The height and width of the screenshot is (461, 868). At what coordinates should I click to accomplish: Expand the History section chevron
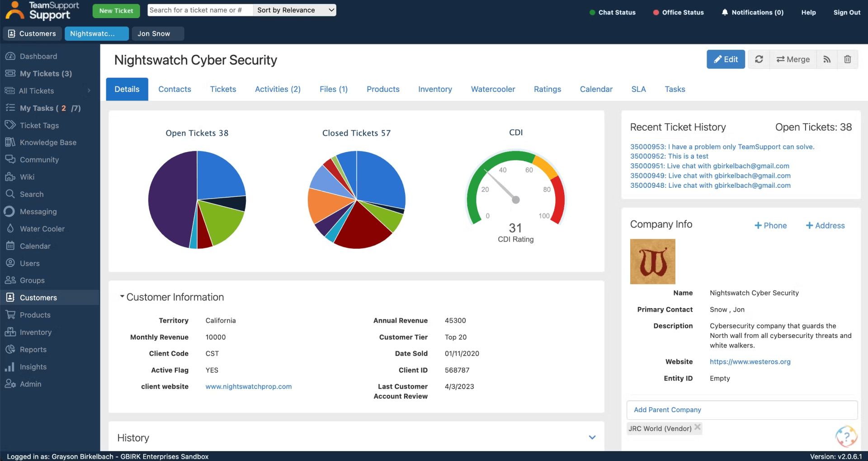click(592, 437)
